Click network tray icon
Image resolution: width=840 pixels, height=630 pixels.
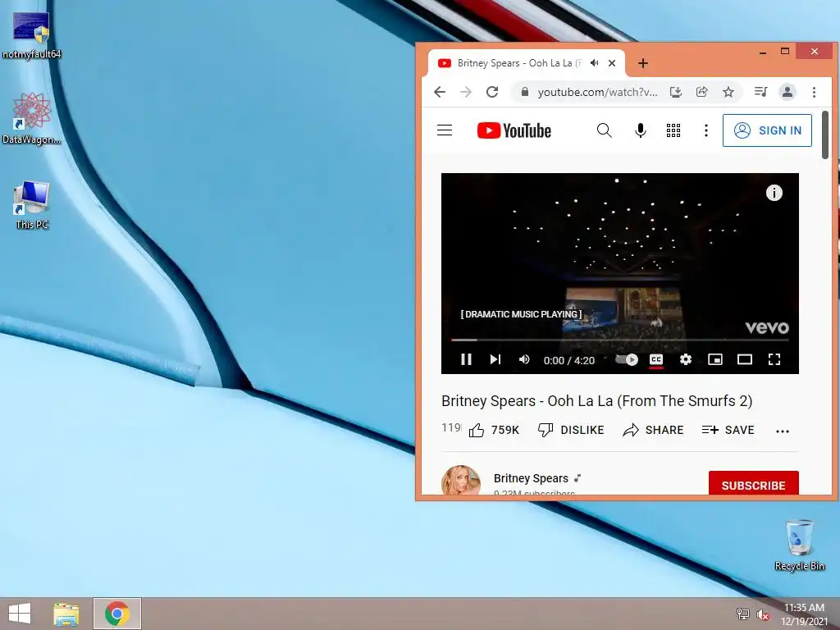(x=743, y=614)
